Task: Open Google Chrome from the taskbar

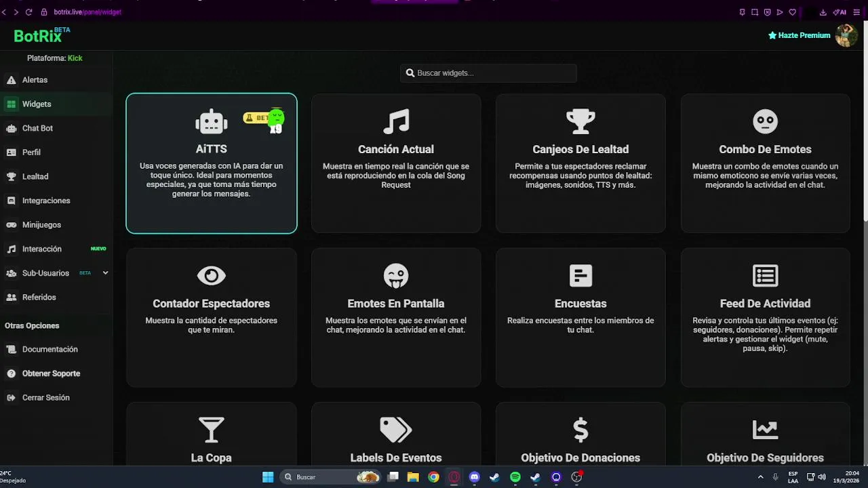Action: point(433,477)
